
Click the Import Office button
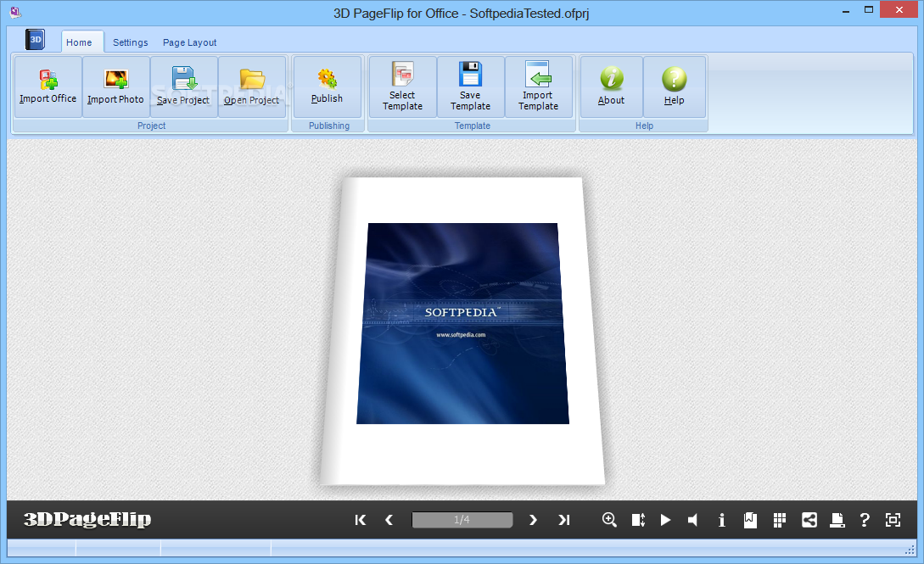click(x=48, y=87)
